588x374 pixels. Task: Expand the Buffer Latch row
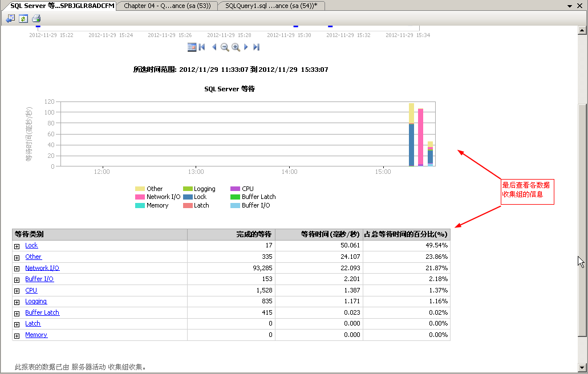click(x=17, y=314)
